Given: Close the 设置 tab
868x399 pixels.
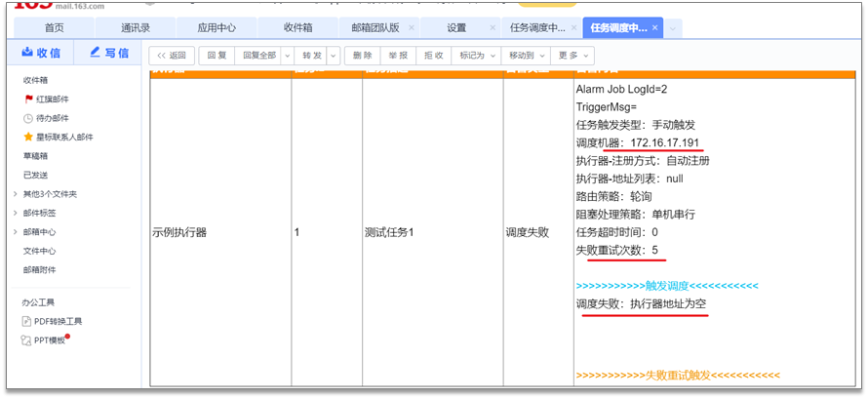Looking at the screenshot, I should [x=493, y=27].
